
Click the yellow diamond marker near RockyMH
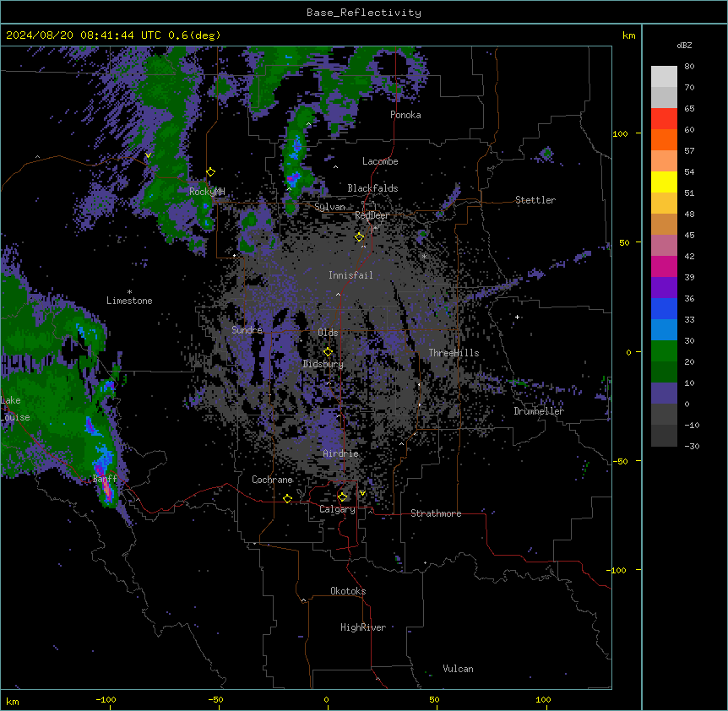coord(211,172)
